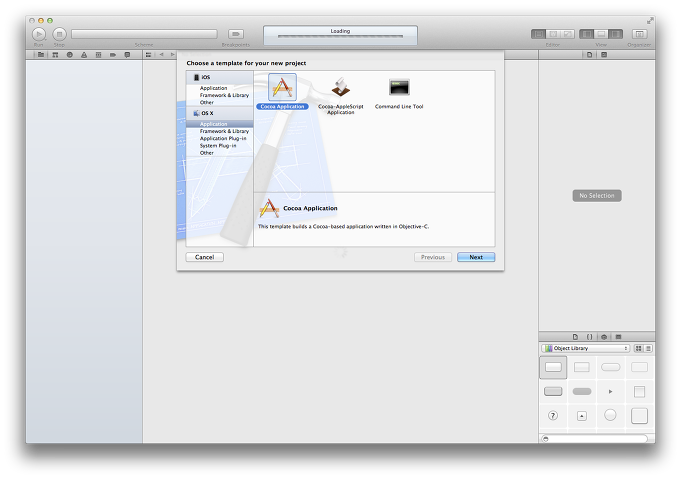
Task: Show the Standard editor
Action: [539, 34]
